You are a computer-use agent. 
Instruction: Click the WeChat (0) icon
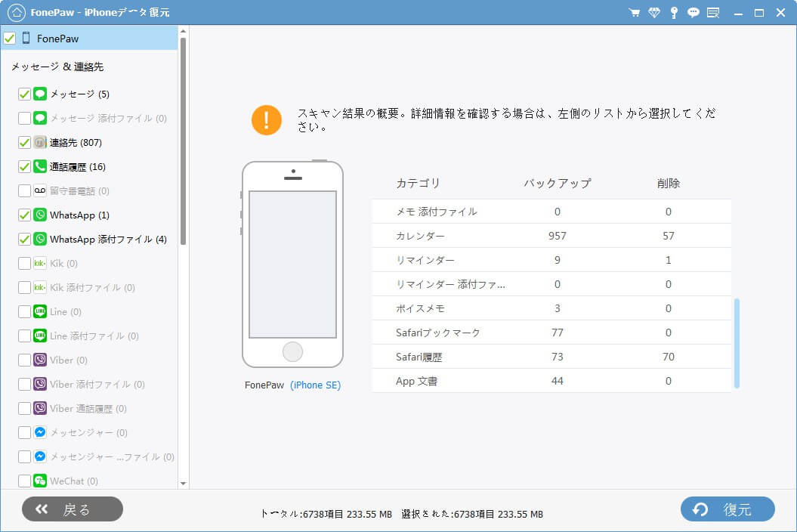pyautogui.click(x=40, y=481)
